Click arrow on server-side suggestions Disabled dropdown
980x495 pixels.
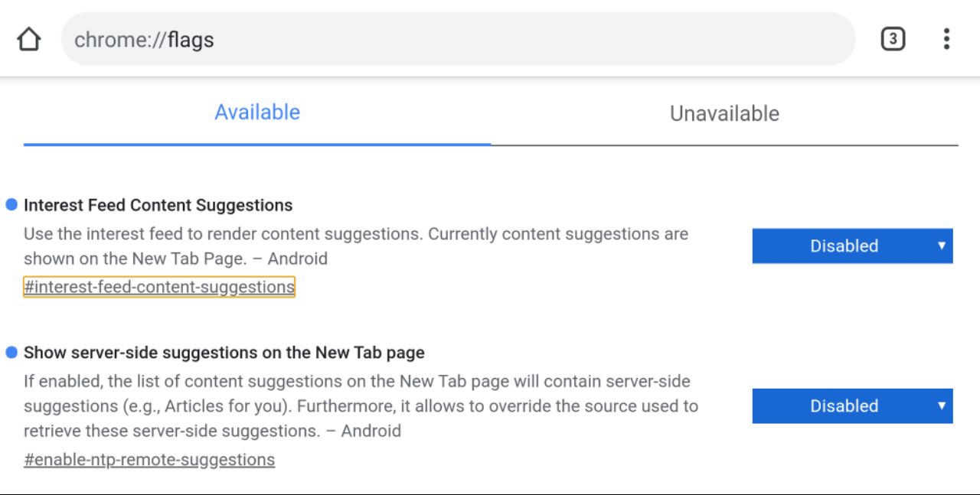click(942, 405)
